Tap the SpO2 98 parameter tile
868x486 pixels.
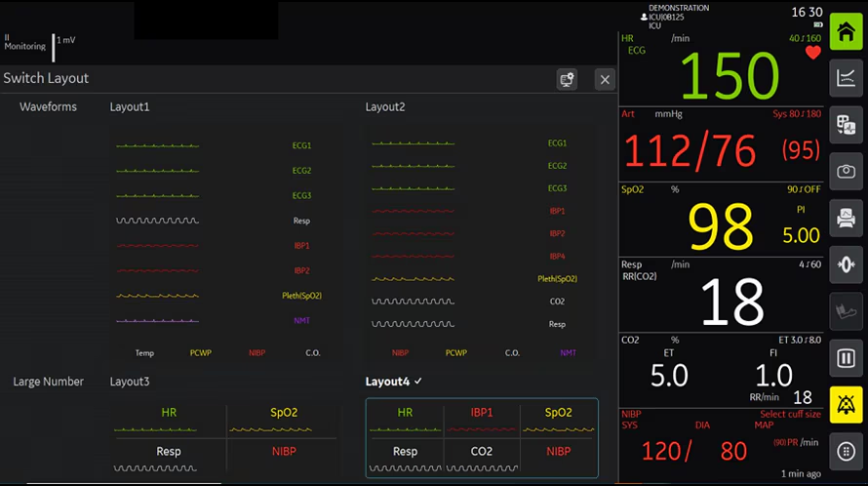tap(722, 220)
